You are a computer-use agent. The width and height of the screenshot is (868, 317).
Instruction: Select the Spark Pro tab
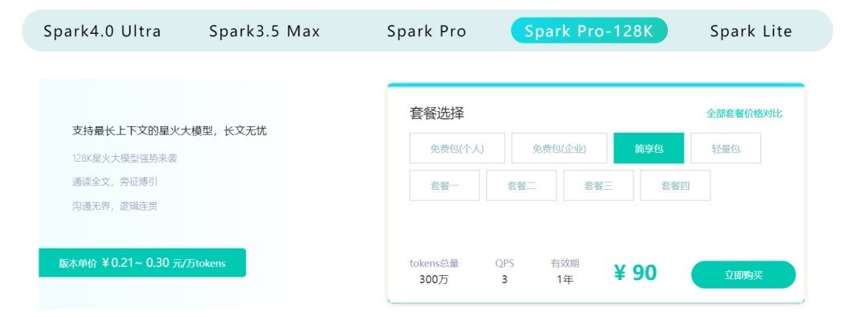click(x=426, y=31)
